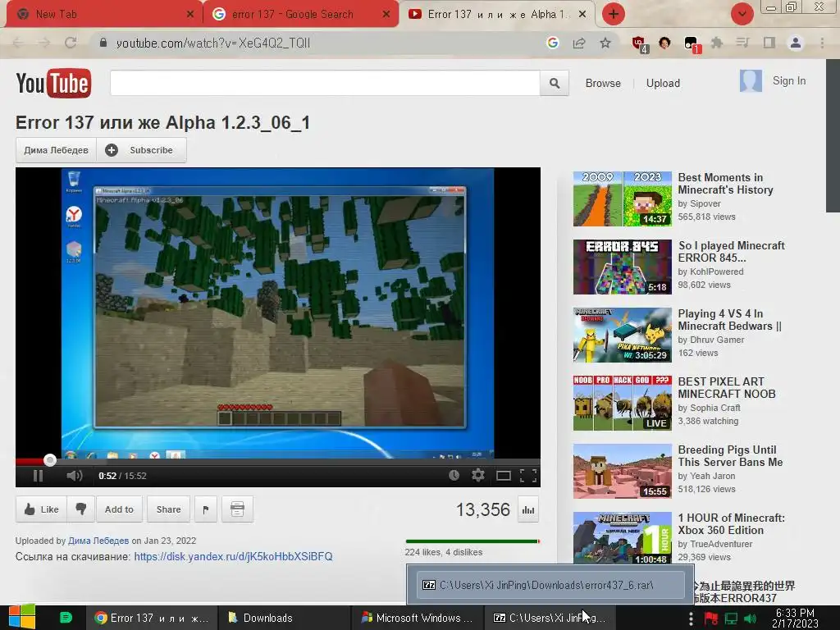Open Chrome three-dot menu
The image size is (840, 630).
pyautogui.click(x=822, y=43)
